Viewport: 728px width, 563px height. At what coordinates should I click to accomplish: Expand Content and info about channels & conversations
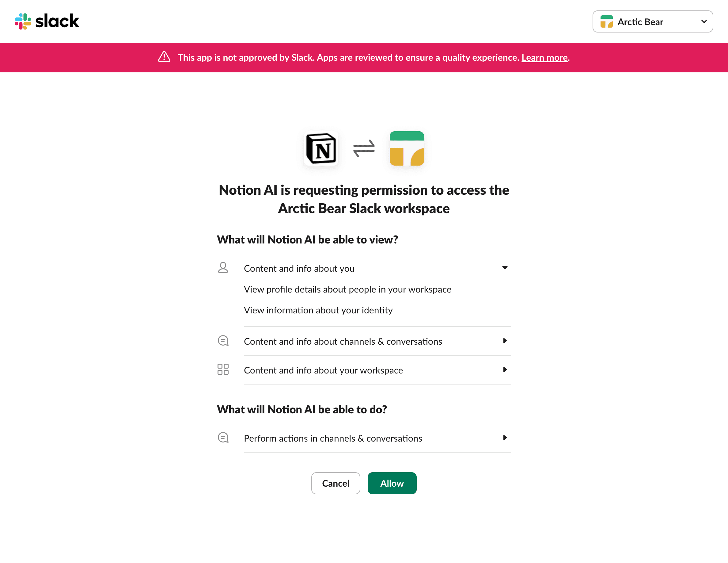505,341
